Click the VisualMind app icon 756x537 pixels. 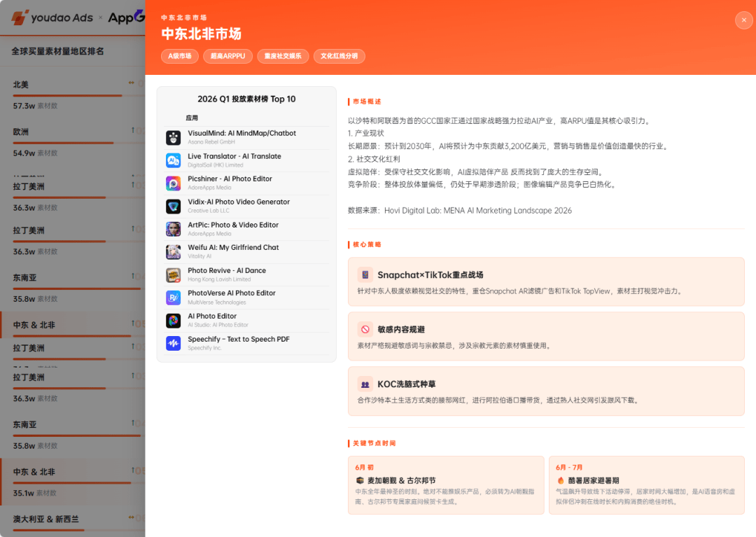coord(173,137)
